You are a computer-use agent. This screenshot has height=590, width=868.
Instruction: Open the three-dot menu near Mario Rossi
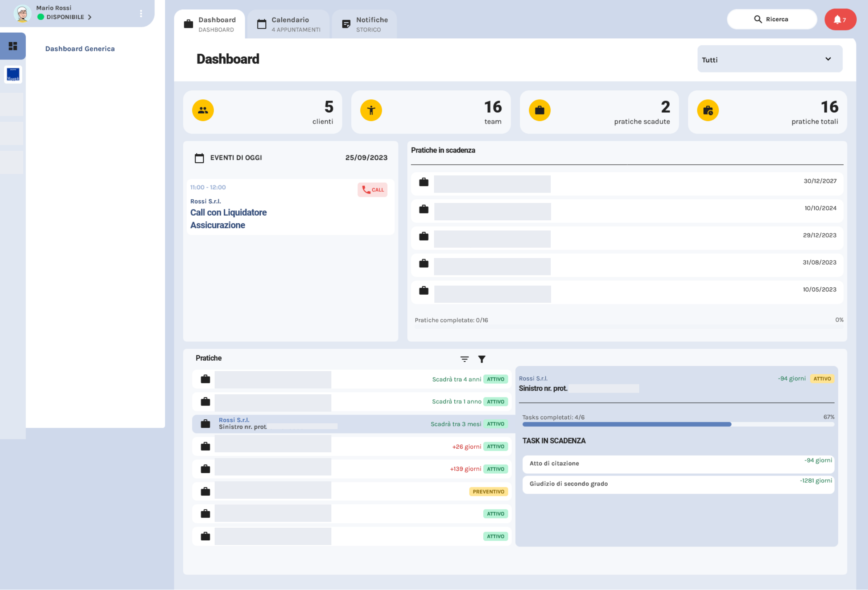coord(141,13)
